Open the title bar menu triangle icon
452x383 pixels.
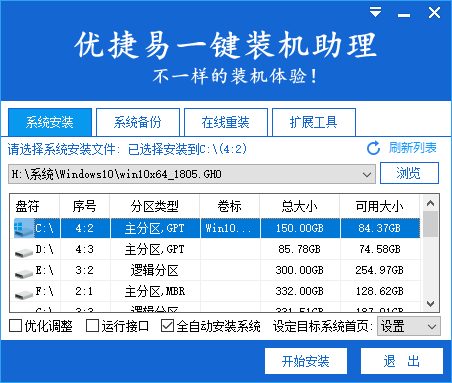pos(375,13)
